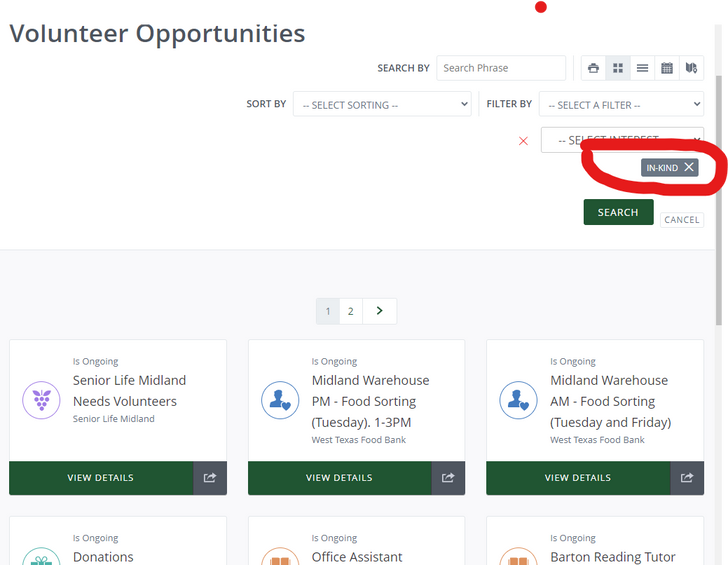Click the print icon in view toolbar
728x565 pixels.
594,68
